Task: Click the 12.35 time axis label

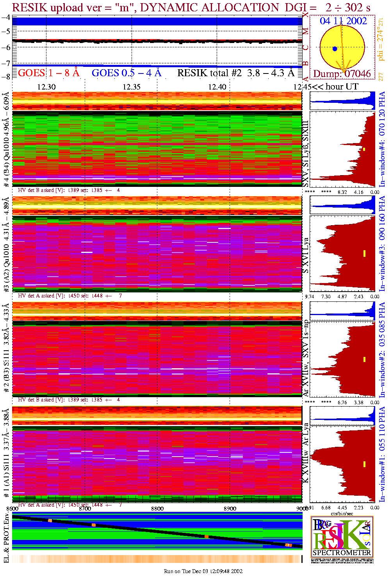Action: (132, 87)
